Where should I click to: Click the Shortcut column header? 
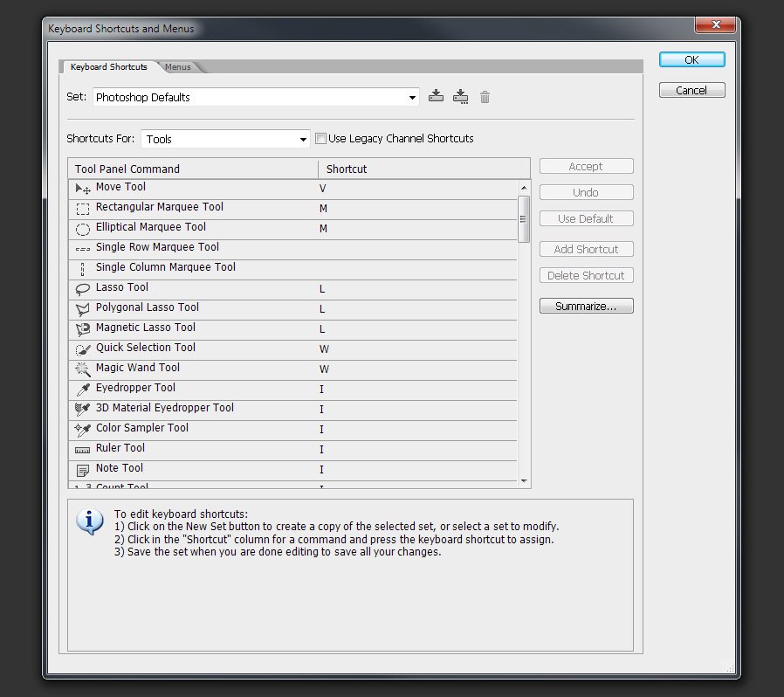click(x=424, y=169)
